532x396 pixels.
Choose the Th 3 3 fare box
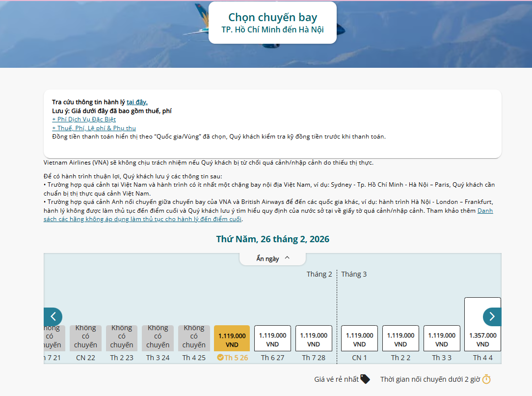(x=442, y=339)
